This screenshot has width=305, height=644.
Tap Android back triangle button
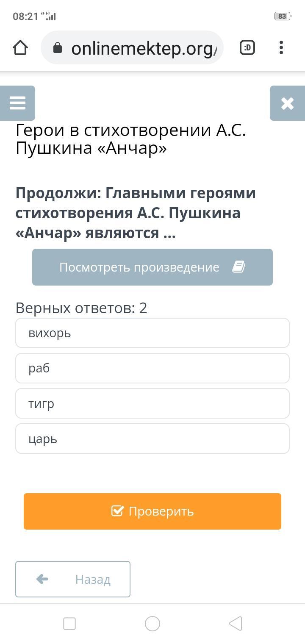pyautogui.click(x=236, y=624)
